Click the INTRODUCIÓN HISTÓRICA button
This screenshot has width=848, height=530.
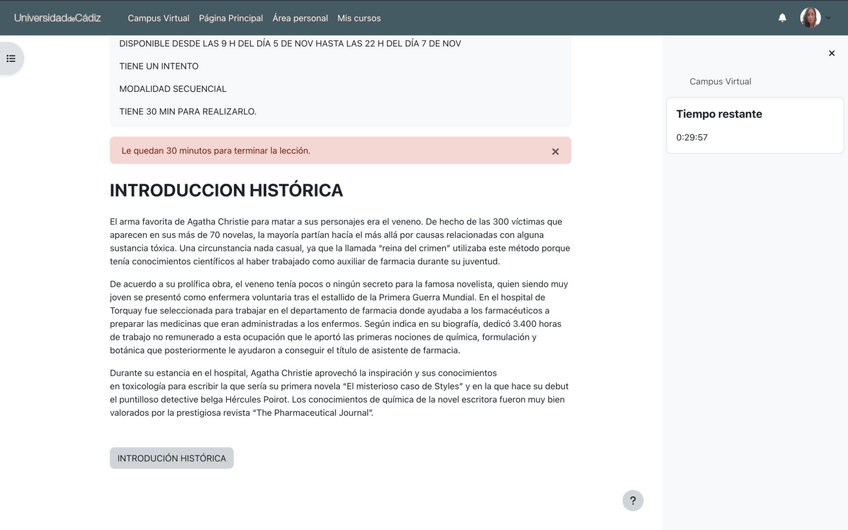click(x=171, y=458)
